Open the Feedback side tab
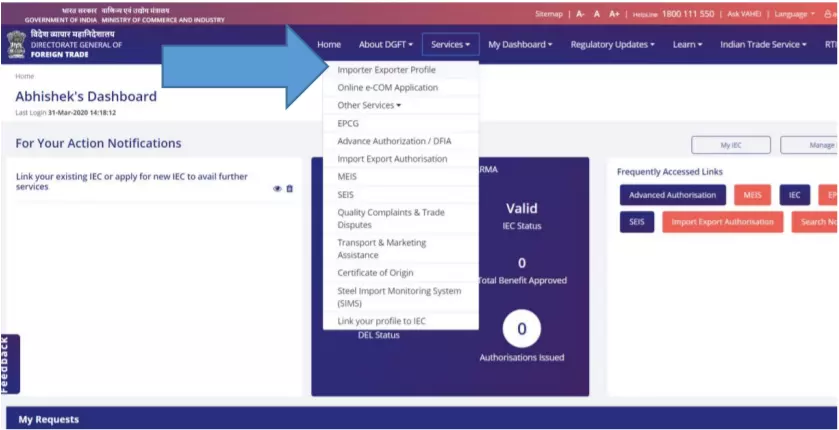The image size is (839, 430). click(10, 364)
